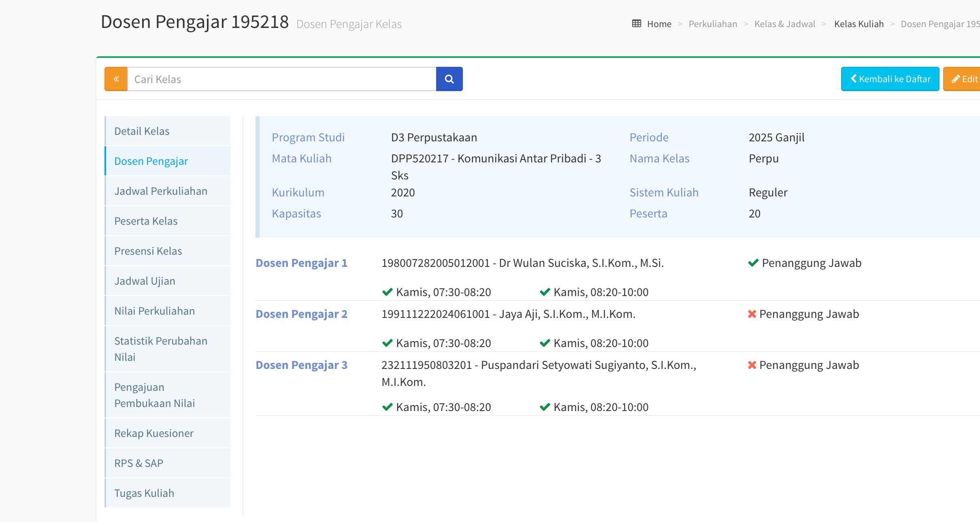Open RPS & SAP menu item
980x522 pixels.
point(138,463)
